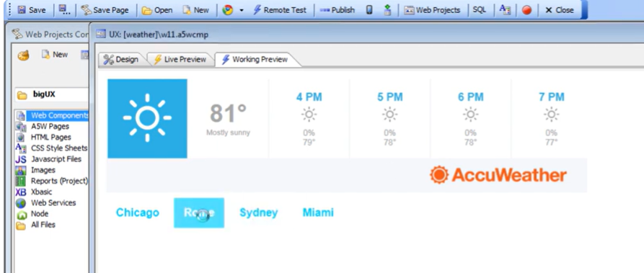
Task: Click the sun icon under 5 PM
Action: coord(389,115)
